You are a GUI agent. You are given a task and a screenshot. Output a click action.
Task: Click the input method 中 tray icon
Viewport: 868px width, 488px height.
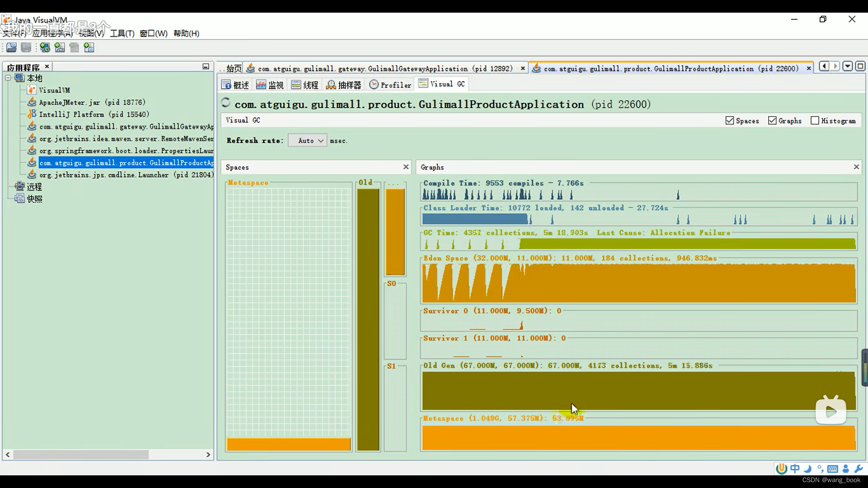point(795,469)
